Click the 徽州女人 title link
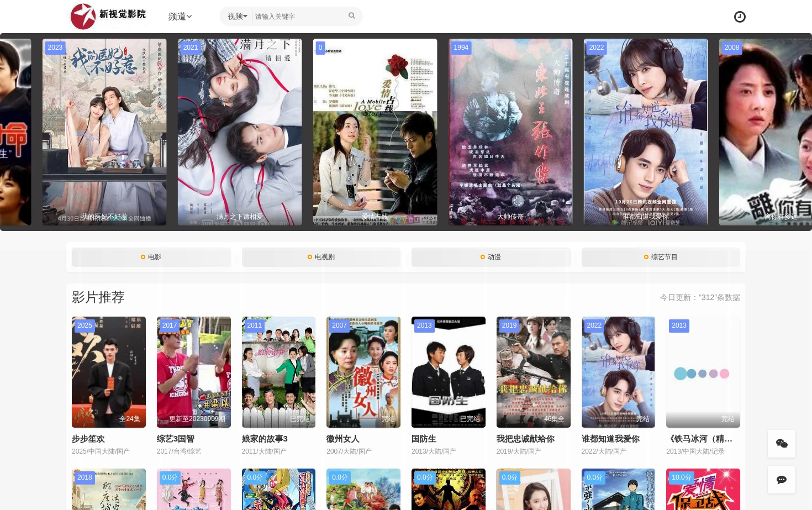812x510 pixels. click(x=343, y=439)
